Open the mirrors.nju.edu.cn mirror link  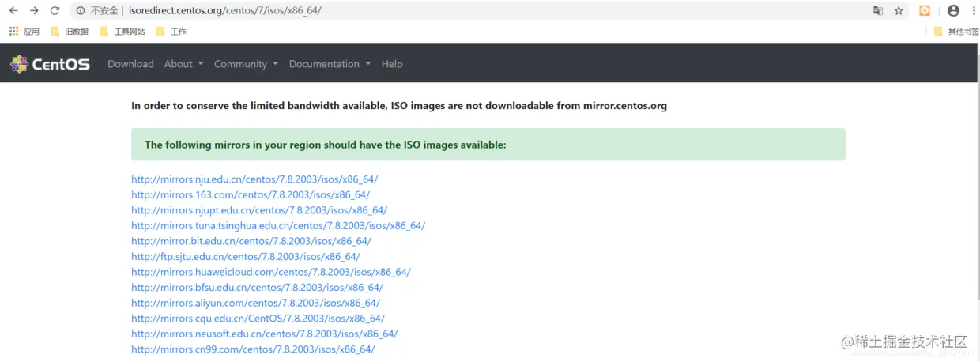(254, 179)
